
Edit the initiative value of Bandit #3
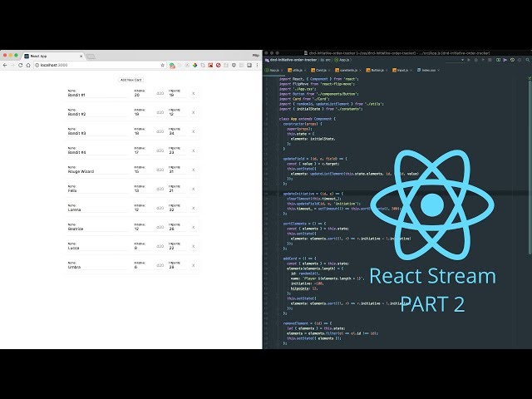142,133
